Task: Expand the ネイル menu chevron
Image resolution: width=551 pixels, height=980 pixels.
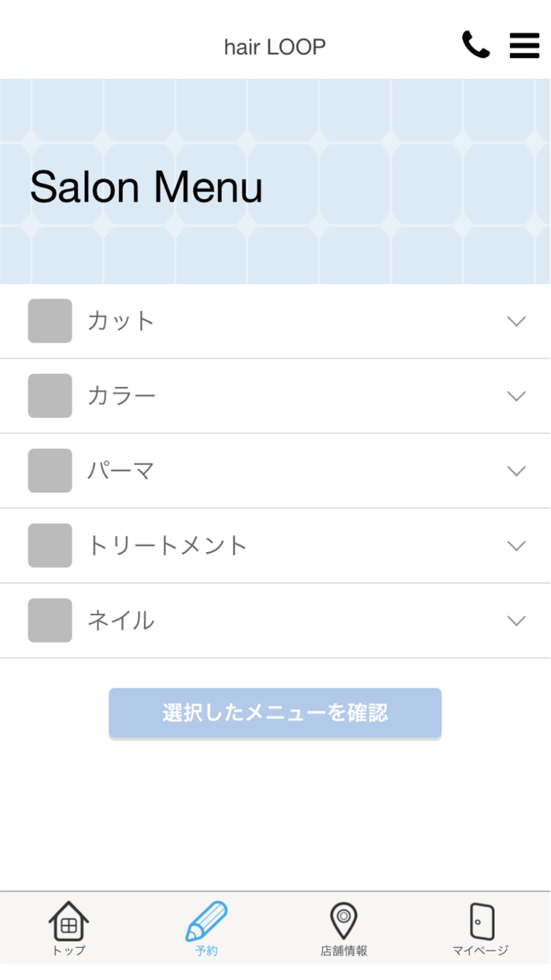Action: tap(516, 620)
